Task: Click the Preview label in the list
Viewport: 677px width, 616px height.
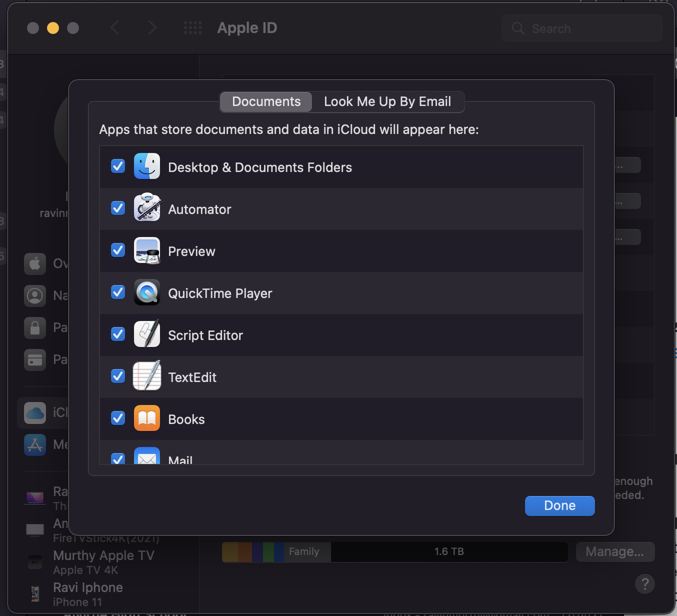Action: (x=191, y=251)
